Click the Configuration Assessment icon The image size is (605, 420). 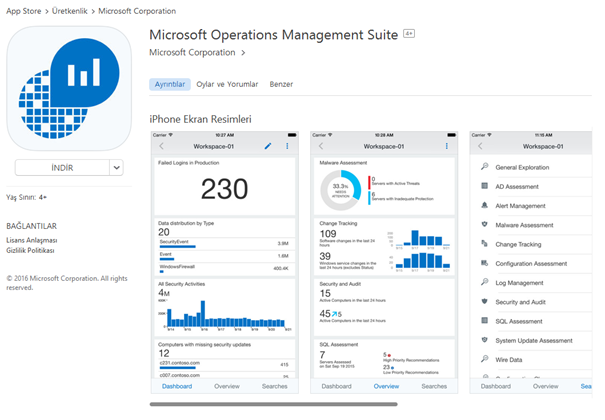[485, 263]
